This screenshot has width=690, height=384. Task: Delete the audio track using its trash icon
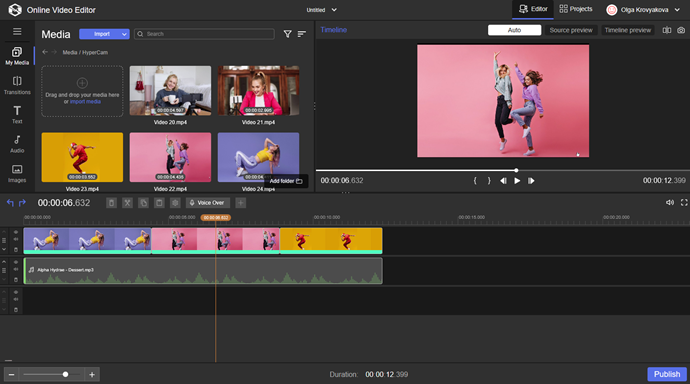(16, 280)
